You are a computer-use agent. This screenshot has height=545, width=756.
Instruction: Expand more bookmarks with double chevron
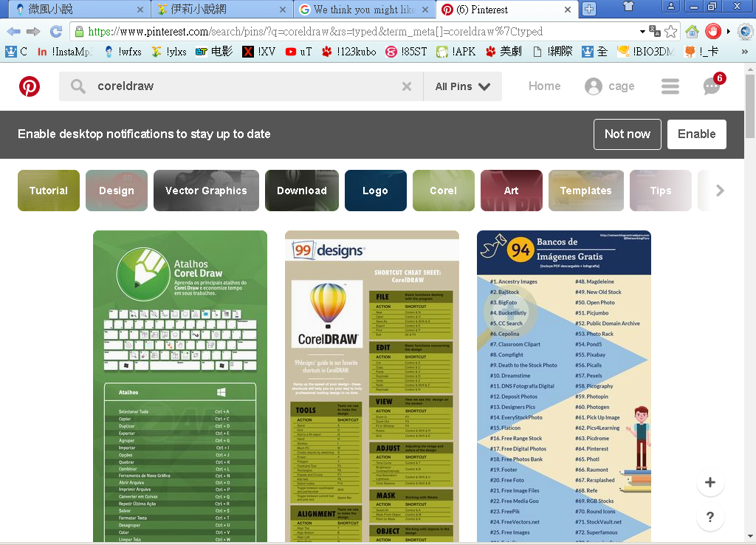(744, 52)
